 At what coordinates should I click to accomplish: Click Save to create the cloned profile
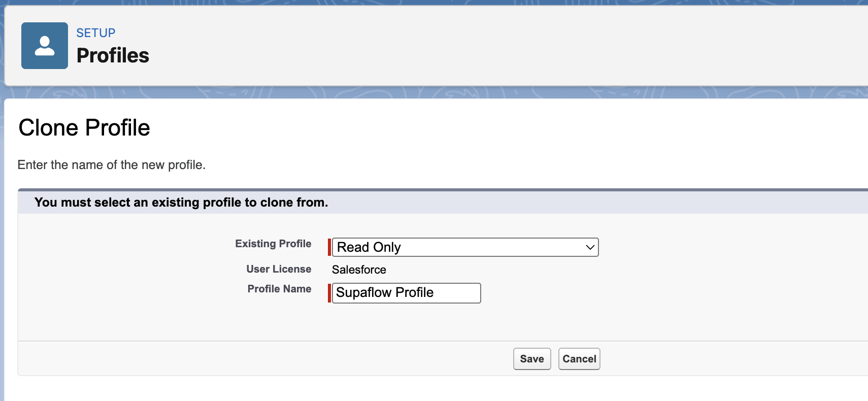[x=531, y=358]
